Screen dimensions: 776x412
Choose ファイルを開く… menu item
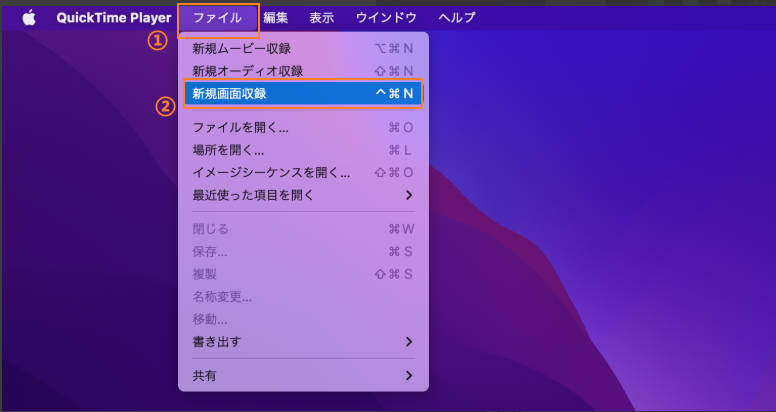click(x=303, y=128)
